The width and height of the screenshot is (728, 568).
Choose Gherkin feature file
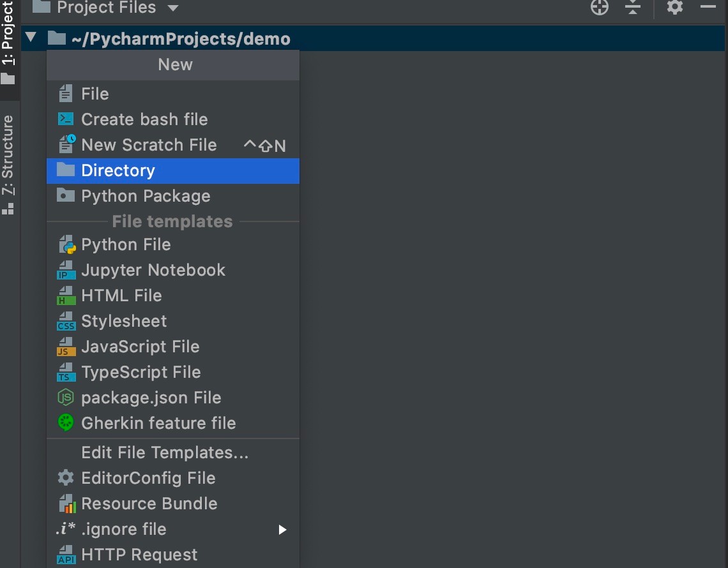point(173,423)
